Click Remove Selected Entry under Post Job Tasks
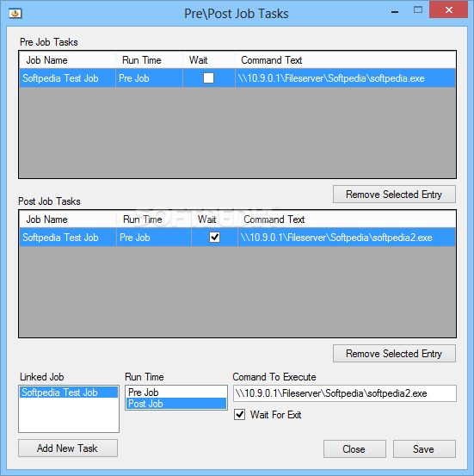The image size is (474, 476). 394,354
